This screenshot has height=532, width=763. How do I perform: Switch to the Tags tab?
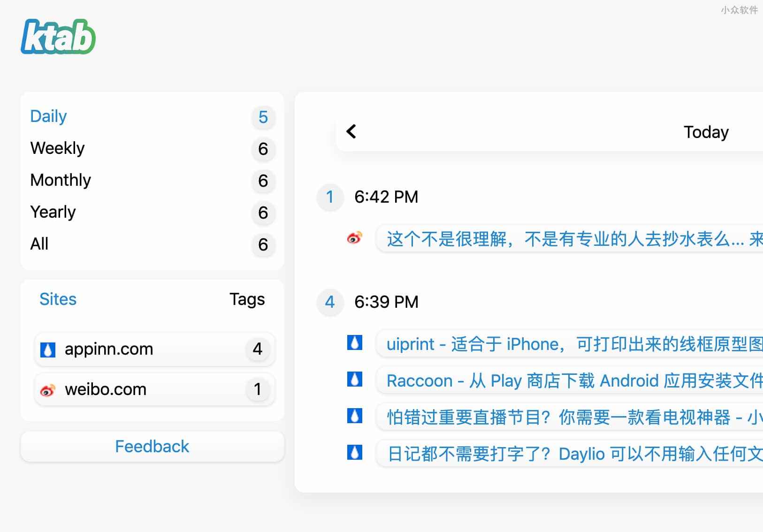pyautogui.click(x=247, y=299)
